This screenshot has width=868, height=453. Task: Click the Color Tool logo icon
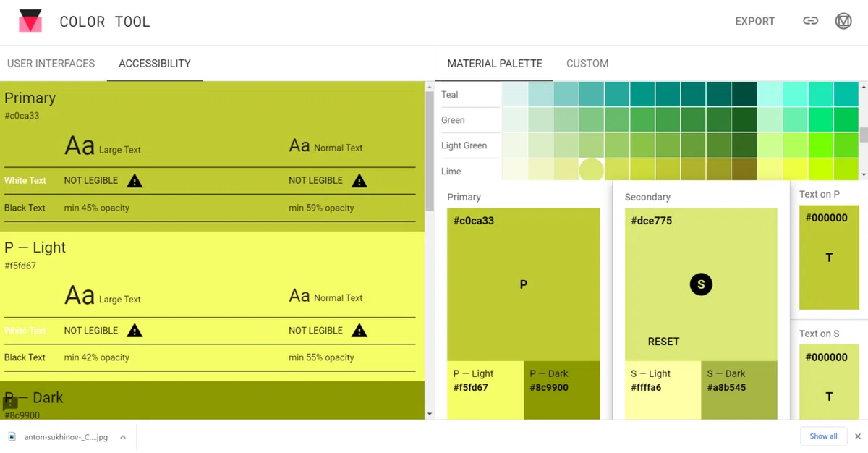click(x=30, y=21)
